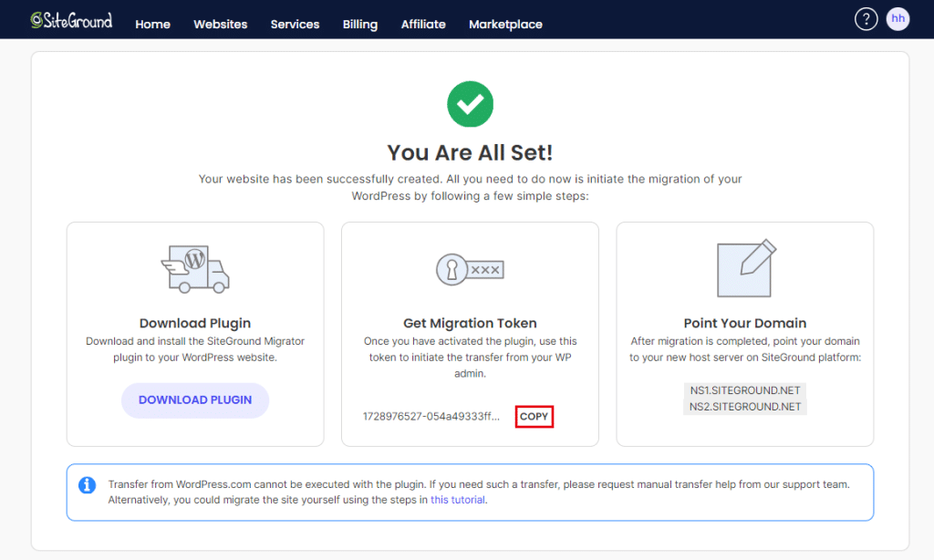The width and height of the screenshot is (934, 560).
Task: Open the 'this tutorial' link
Action: 458,500
